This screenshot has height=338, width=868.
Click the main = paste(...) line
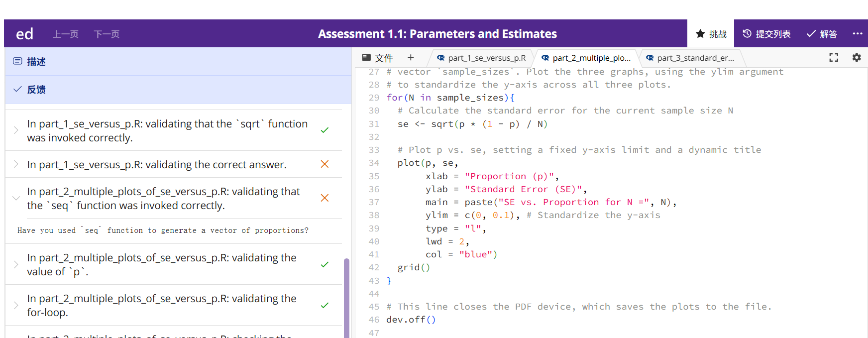(551, 202)
